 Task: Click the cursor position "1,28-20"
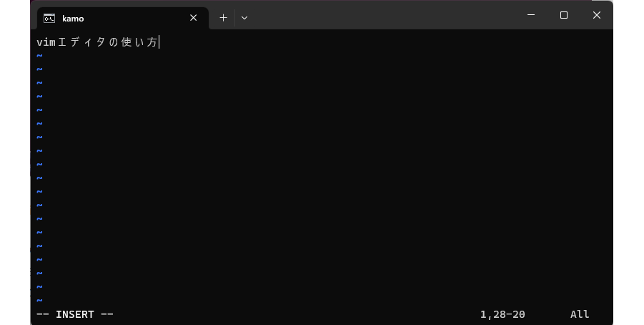click(502, 314)
